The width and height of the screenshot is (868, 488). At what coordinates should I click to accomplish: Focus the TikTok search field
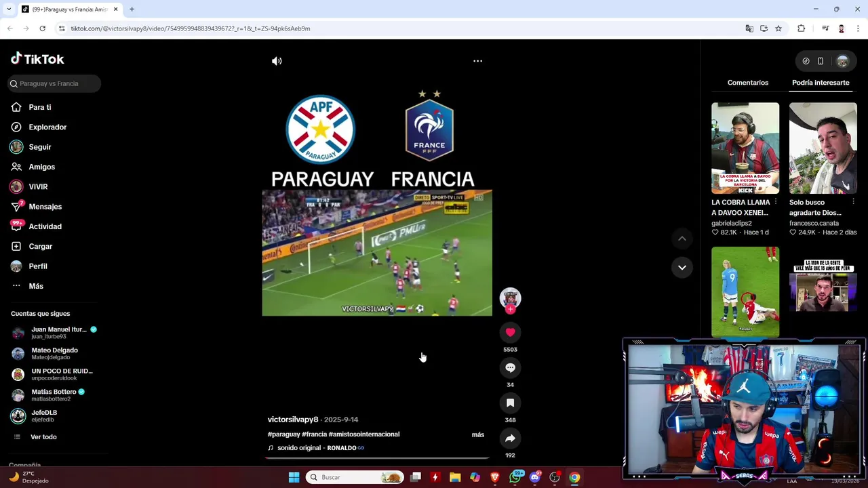pos(54,83)
